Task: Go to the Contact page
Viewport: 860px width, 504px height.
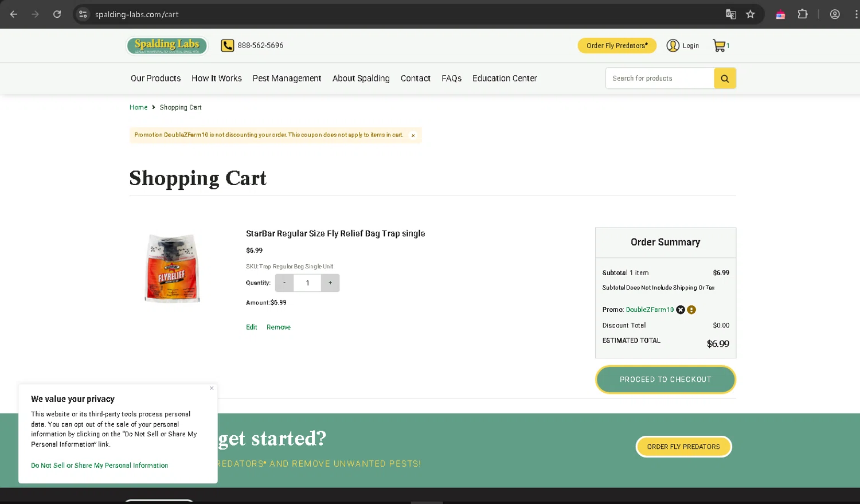Action: [416, 79]
